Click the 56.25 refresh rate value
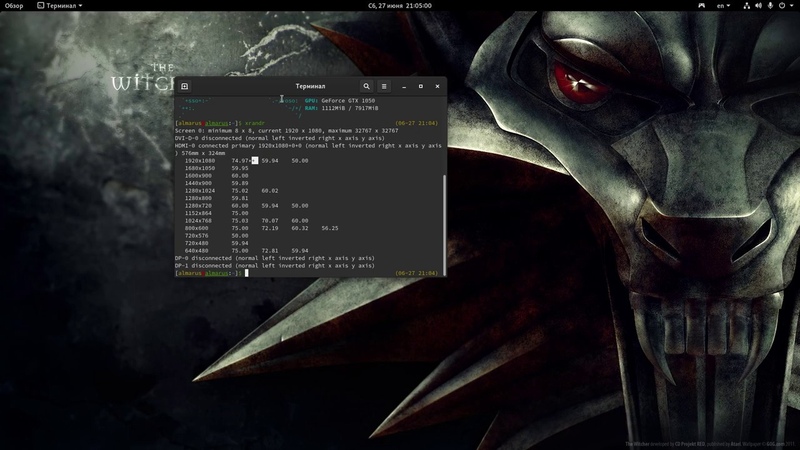Image resolution: width=800 pixels, height=450 pixels. (330, 228)
